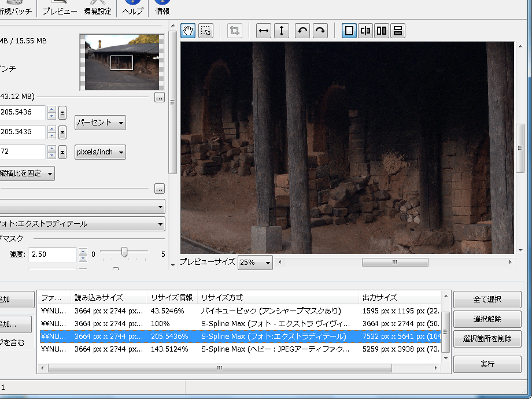Open the プレビューサイズ 25% dropdown
Viewport: 532px width, 399px height.
(255, 263)
